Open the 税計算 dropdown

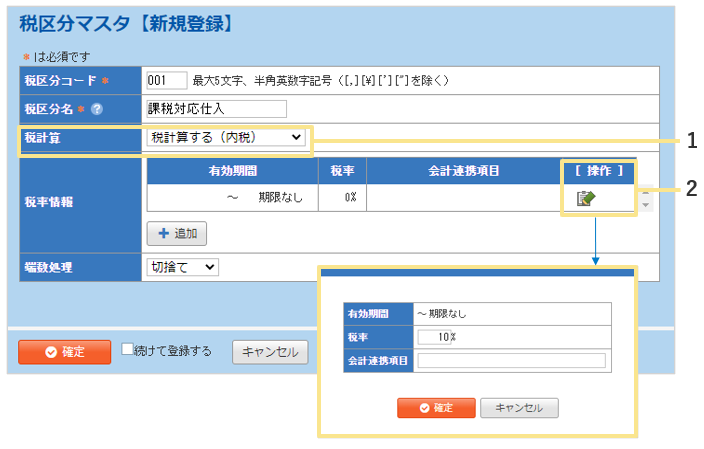point(226,137)
